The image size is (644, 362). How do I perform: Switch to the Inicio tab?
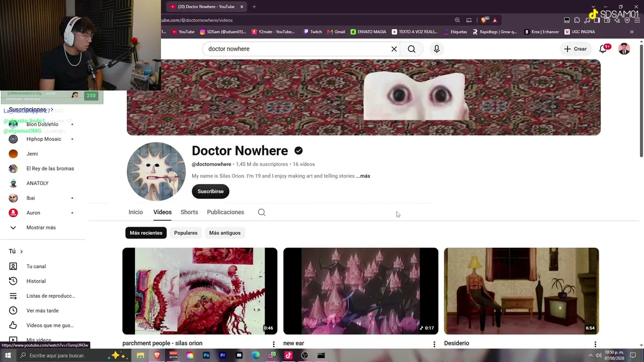click(x=136, y=212)
